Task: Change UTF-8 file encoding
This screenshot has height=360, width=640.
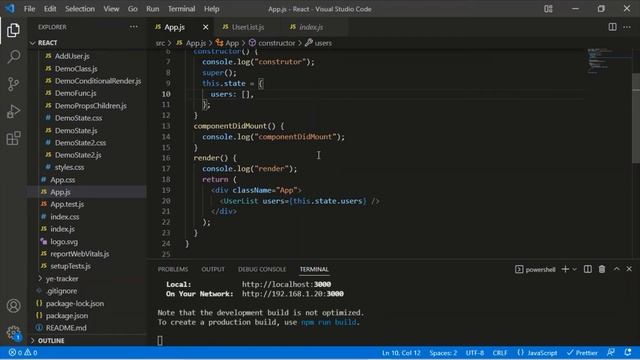Action: (x=475, y=353)
